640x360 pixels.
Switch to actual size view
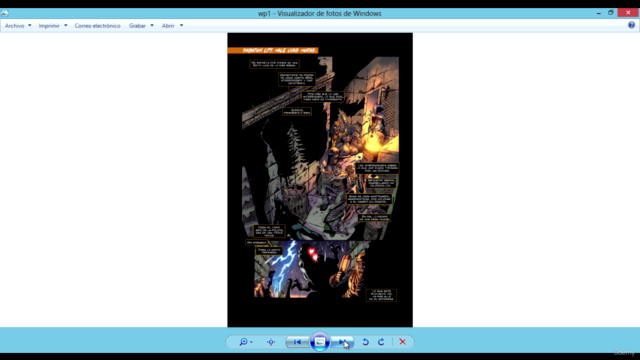click(271, 342)
